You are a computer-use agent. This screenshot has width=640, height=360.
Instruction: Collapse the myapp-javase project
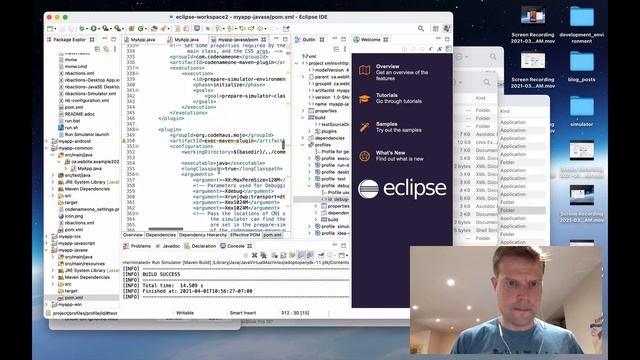point(47,250)
